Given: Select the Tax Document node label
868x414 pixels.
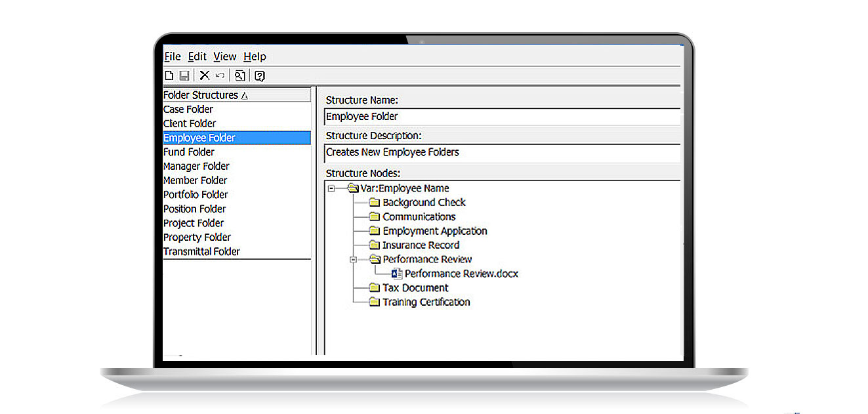Looking at the screenshot, I should click(x=415, y=288).
